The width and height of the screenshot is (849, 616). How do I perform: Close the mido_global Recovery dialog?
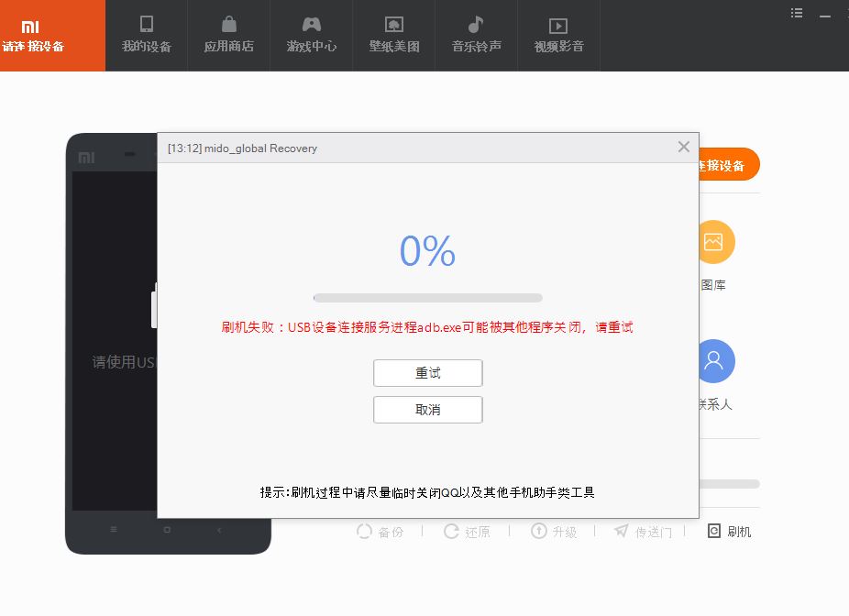(684, 147)
